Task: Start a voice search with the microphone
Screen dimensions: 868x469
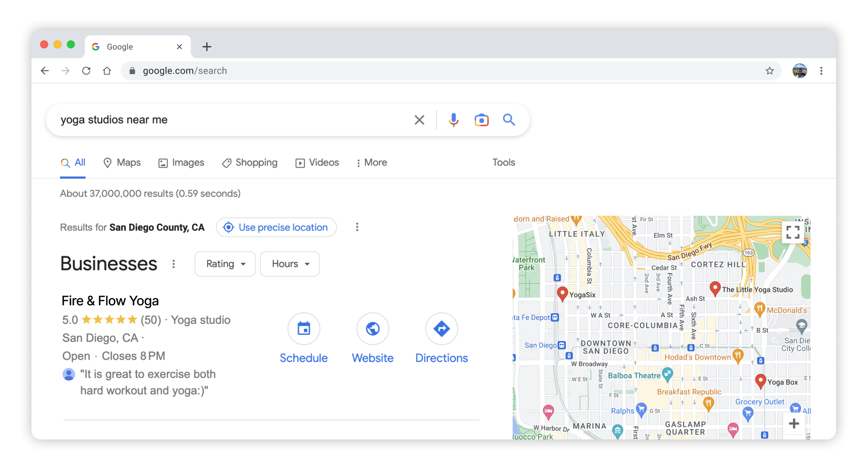Action: click(453, 120)
